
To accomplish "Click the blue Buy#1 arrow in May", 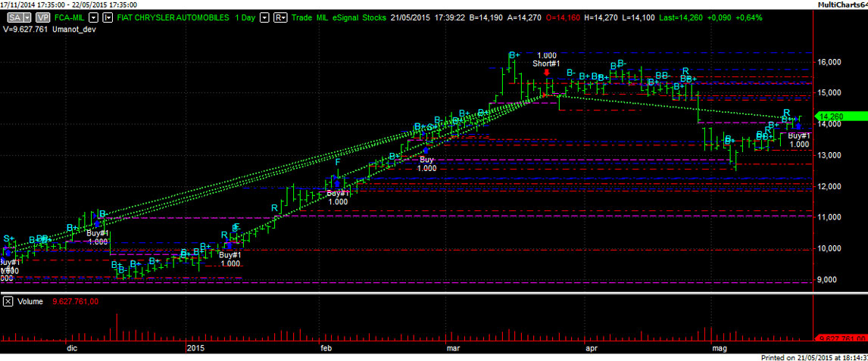I will (798, 126).
